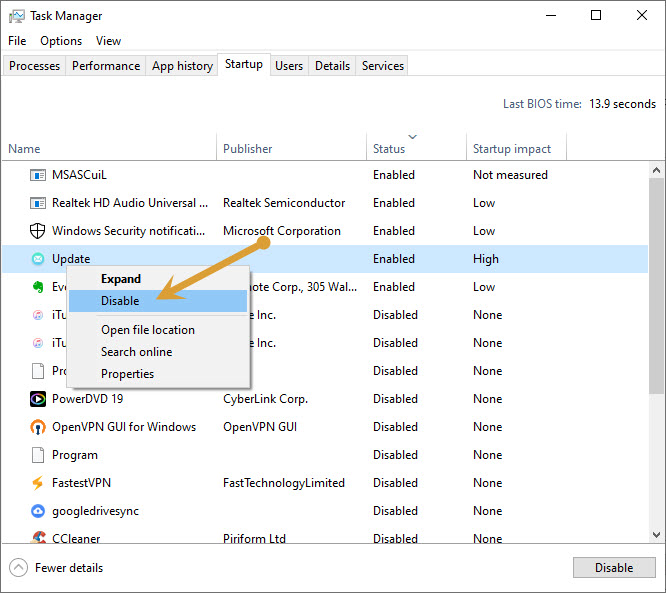
Task: Open the File menu
Action: tap(17, 41)
